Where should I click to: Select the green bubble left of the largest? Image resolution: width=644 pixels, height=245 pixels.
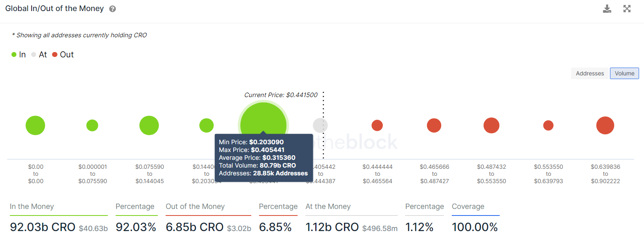point(206,125)
